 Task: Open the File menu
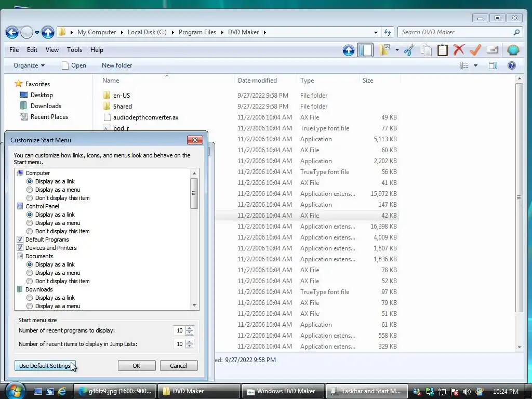click(14, 50)
